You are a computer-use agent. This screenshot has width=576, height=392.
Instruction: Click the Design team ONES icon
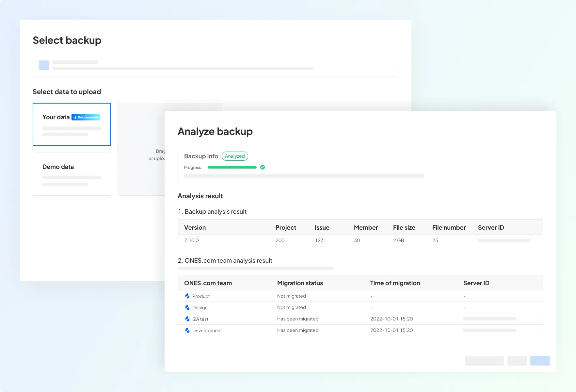187,307
